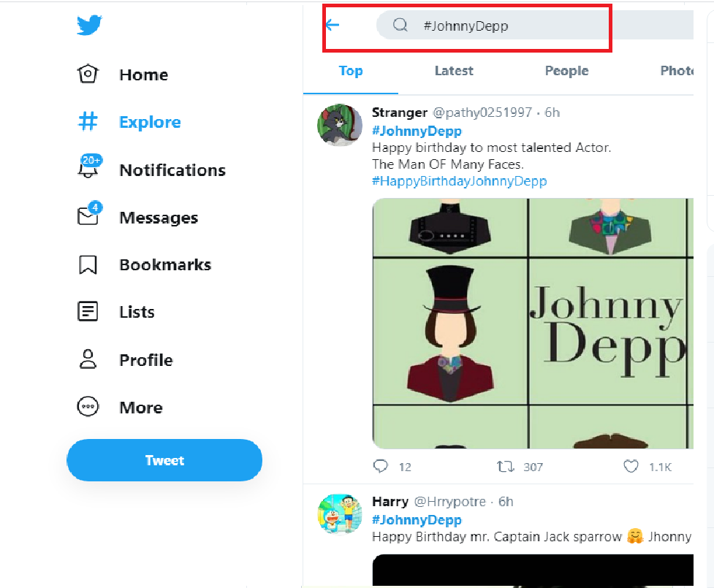Select the Top results tab

pos(351,71)
